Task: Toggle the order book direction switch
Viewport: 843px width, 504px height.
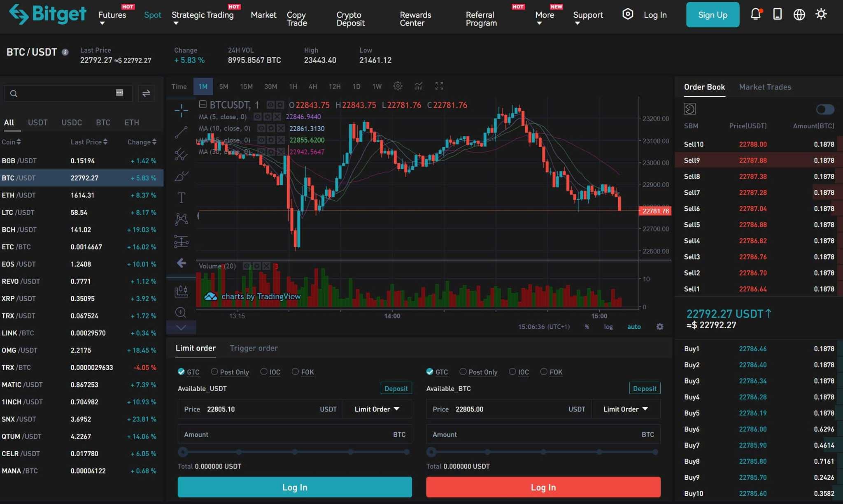Action: (824, 109)
